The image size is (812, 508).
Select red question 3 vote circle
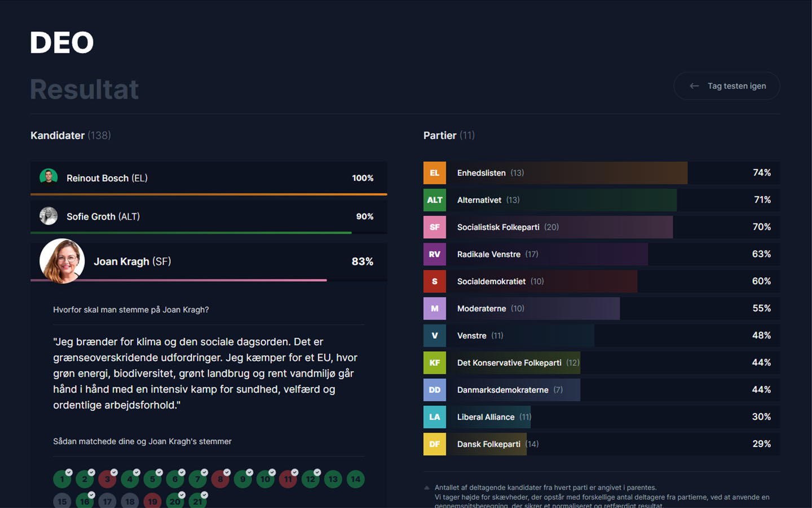click(107, 479)
